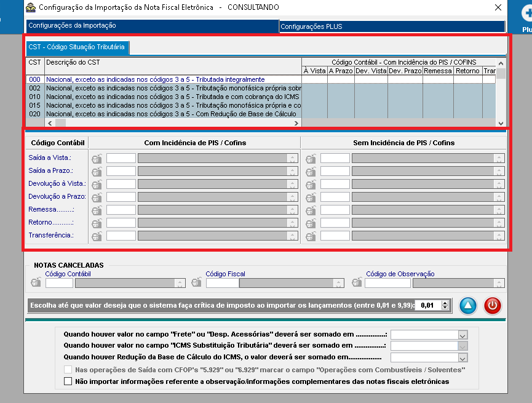Viewport: 532px width, 403px height.
Task: Click lookup icon for Transferência Com Incidência
Action: point(97,236)
